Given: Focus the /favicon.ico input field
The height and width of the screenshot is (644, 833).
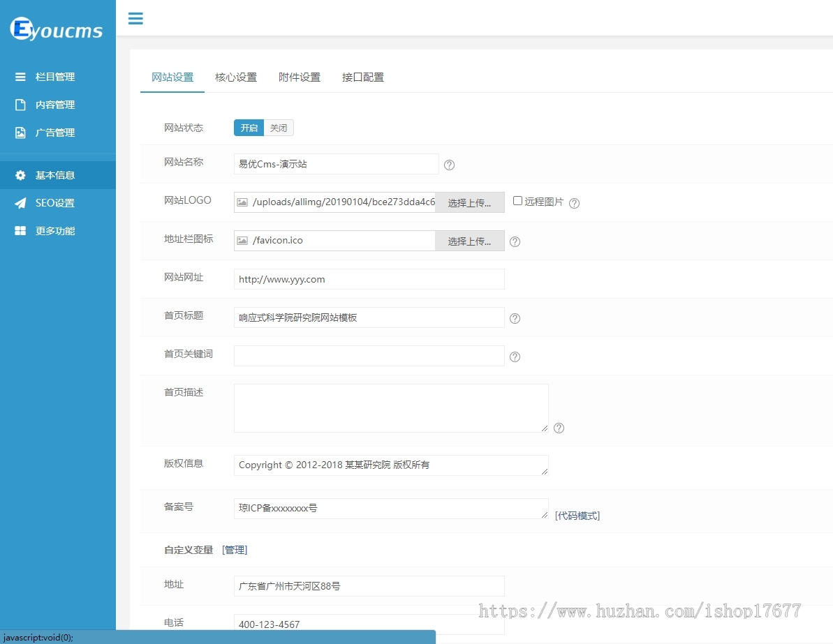Looking at the screenshot, I should (x=334, y=241).
